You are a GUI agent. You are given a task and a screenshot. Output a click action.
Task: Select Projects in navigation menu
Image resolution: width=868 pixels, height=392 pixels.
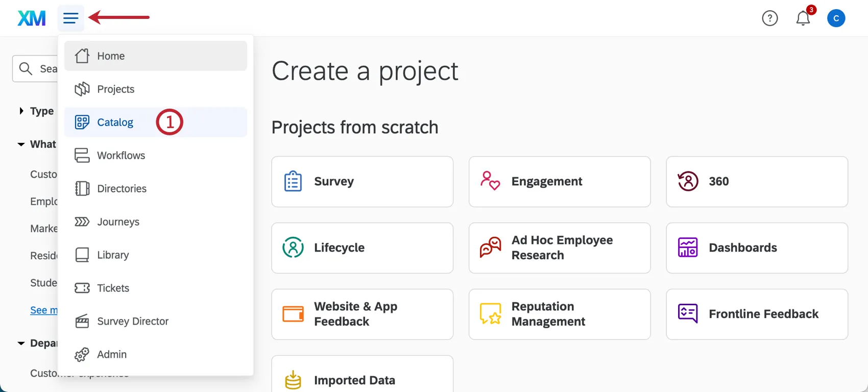115,89
